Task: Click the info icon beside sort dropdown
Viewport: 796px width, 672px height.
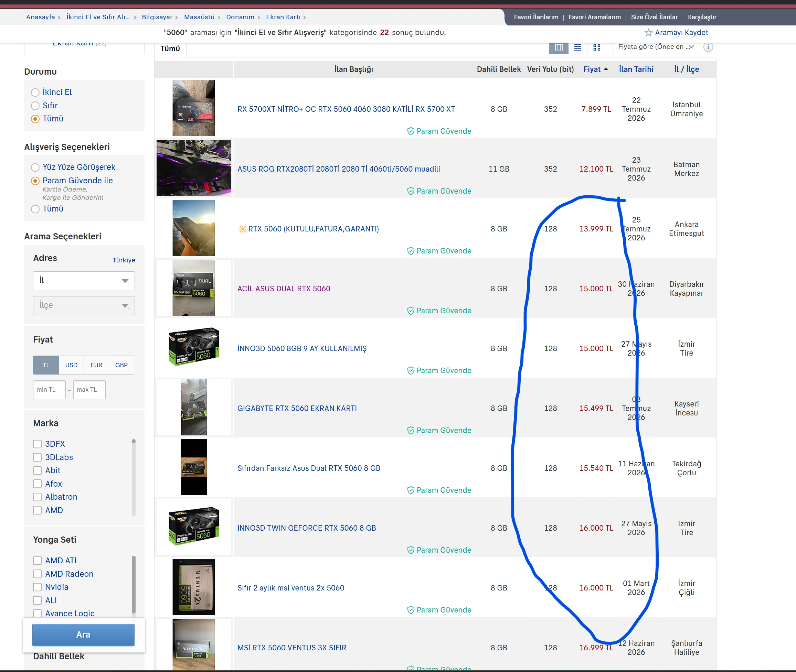Action: pyautogui.click(x=708, y=47)
